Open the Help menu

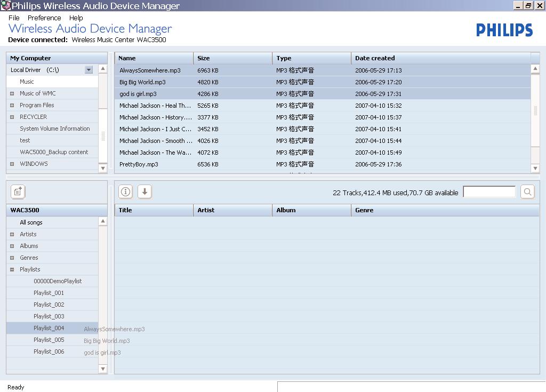(x=76, y=18)
